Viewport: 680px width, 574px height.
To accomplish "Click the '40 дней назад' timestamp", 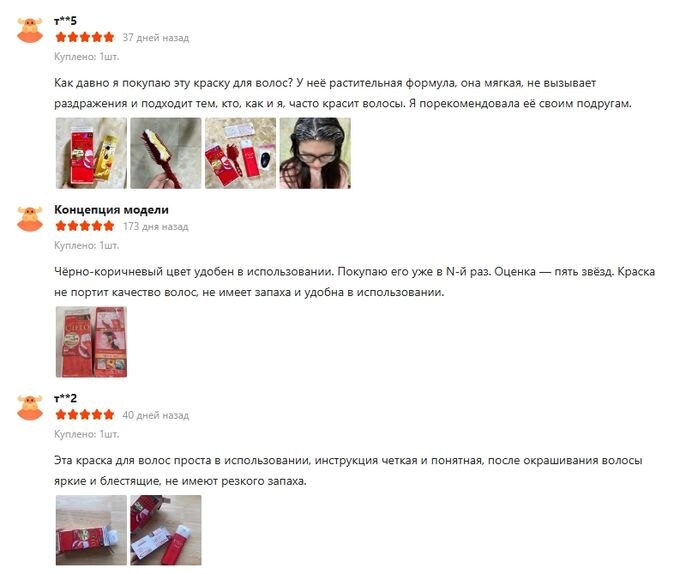I will pos(156,415).
